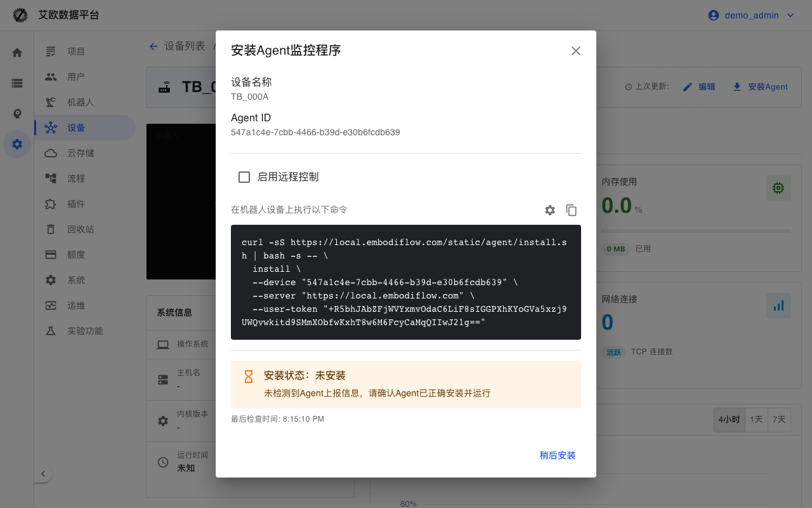This screenshot has height=508, width=812.
Task: Open 机器人 menu item
Action: coord(85,102)
